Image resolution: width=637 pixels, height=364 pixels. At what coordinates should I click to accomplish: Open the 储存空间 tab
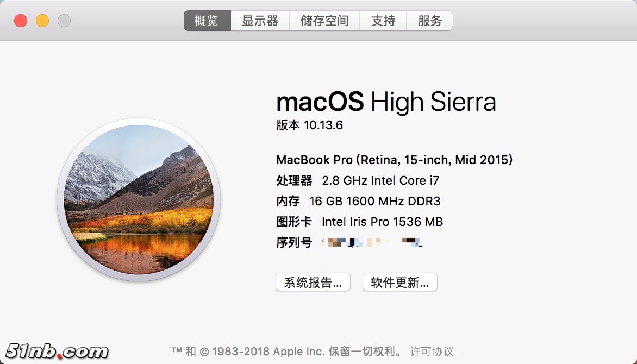point(324,21)
